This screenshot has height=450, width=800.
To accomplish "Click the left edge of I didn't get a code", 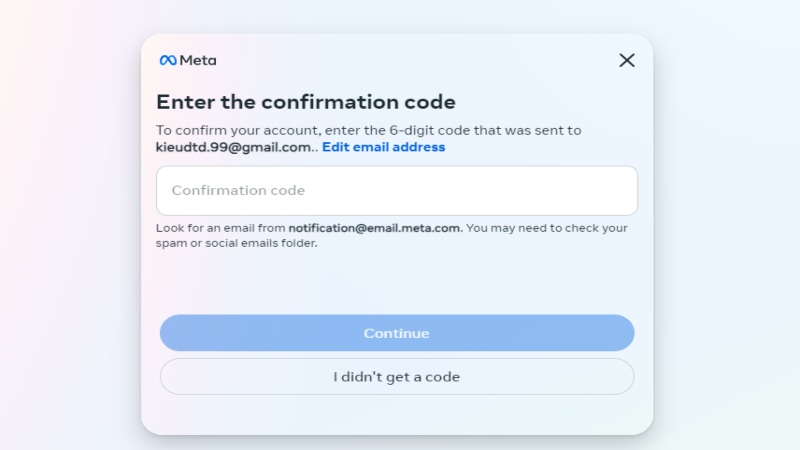I will pyautogui.click(x=171, y=377).
